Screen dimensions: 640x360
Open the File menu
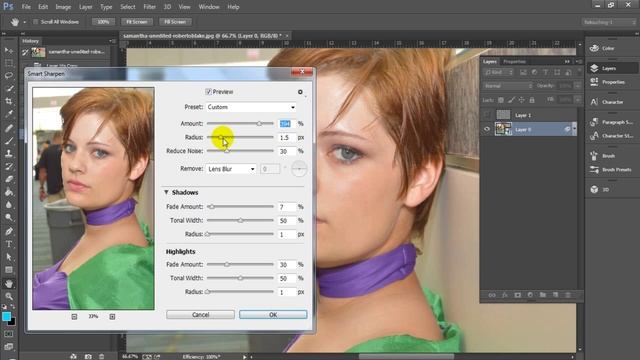pyautogui.click(x=26, y=7)
